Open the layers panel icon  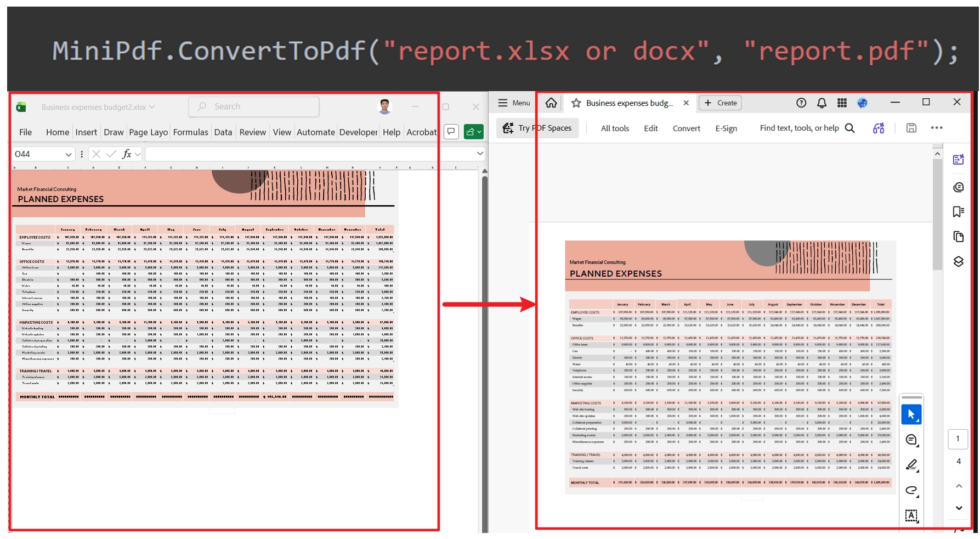click(x=958, y=261)
